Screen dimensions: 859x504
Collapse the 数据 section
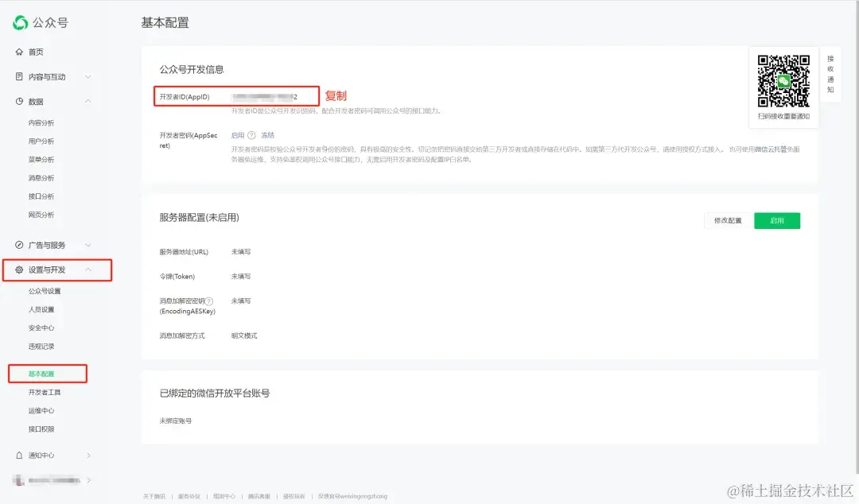pos(87,101)
